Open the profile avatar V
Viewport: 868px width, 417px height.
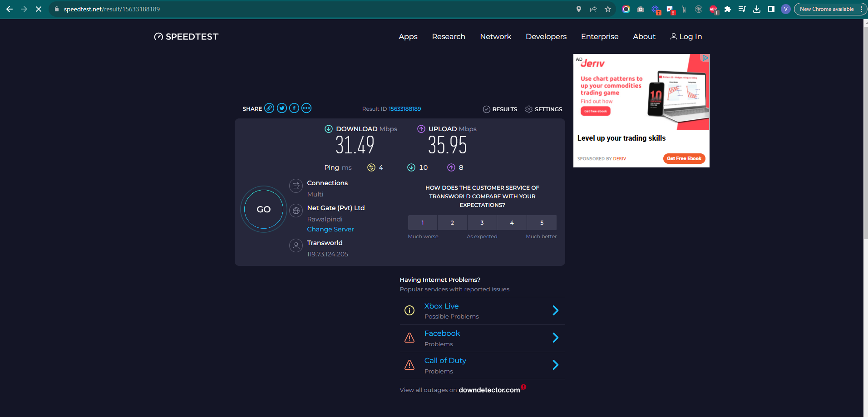tap(786, 9)
